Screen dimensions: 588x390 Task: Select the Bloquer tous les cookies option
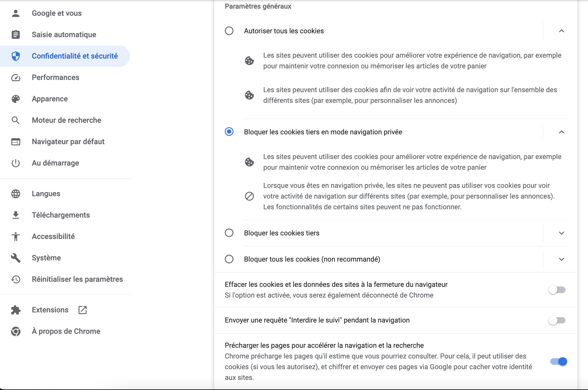[229, 259]
